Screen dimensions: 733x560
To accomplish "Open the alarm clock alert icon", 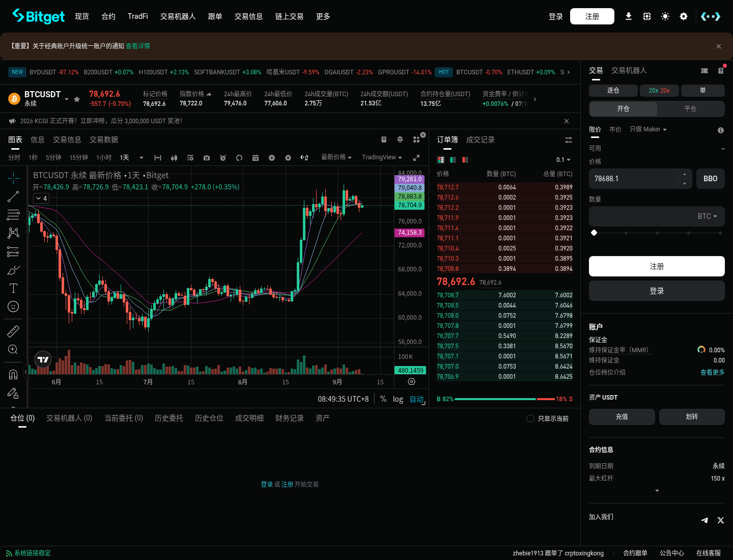I will [x=223, y=158].
